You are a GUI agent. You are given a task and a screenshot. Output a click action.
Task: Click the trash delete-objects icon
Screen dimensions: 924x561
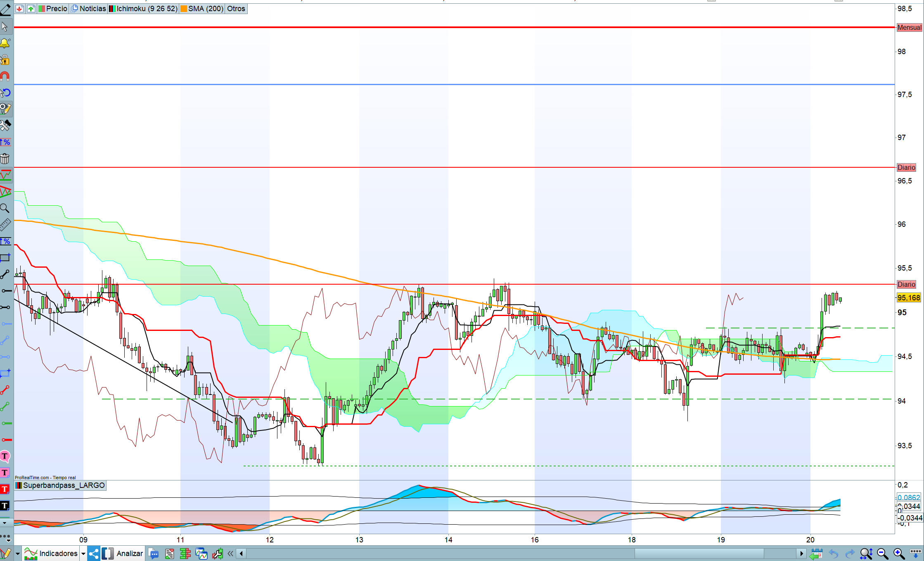point(5,159)
